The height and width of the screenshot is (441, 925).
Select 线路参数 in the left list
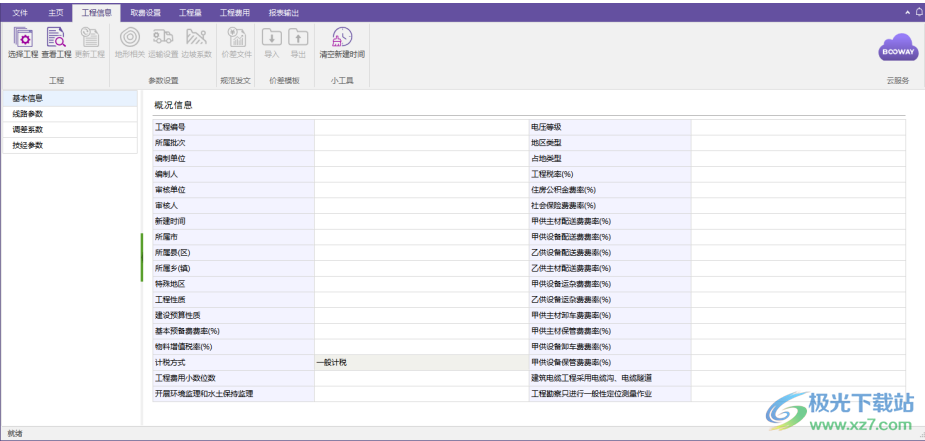[70, 114]
